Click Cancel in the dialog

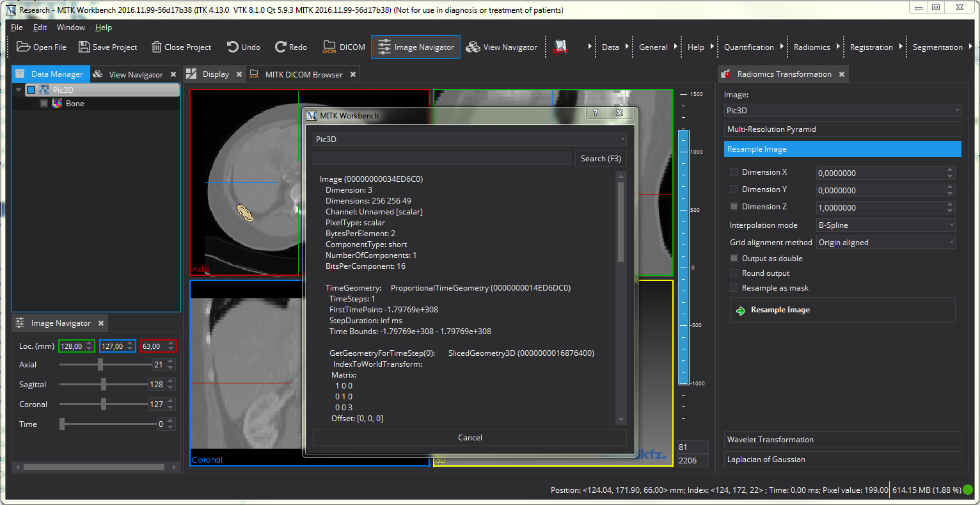pos(470,438)
